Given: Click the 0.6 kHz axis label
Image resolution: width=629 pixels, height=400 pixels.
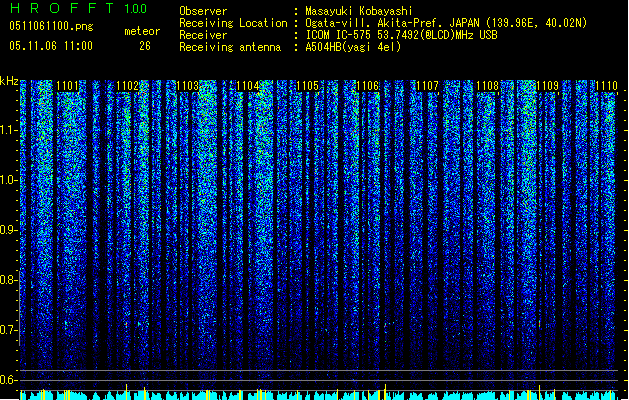Looking at the screenshot, I should [x=8, y=380].
